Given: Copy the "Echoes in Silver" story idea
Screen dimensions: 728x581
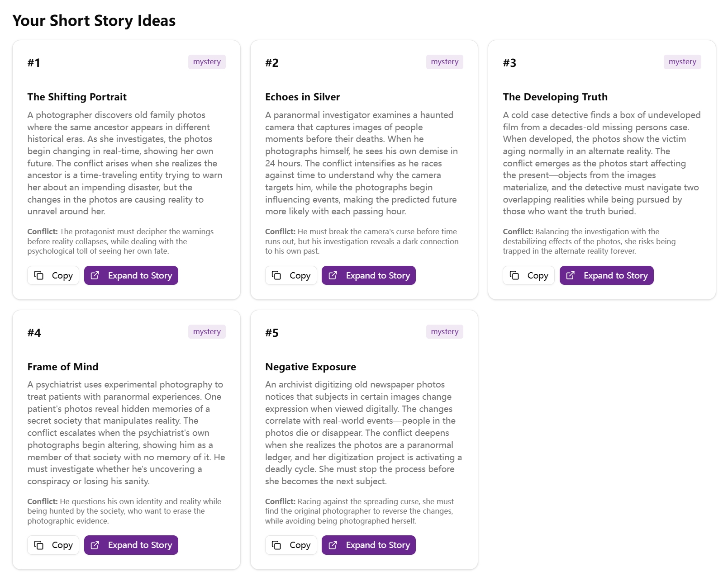Looking at the screenshot, I should pos(291,275).
